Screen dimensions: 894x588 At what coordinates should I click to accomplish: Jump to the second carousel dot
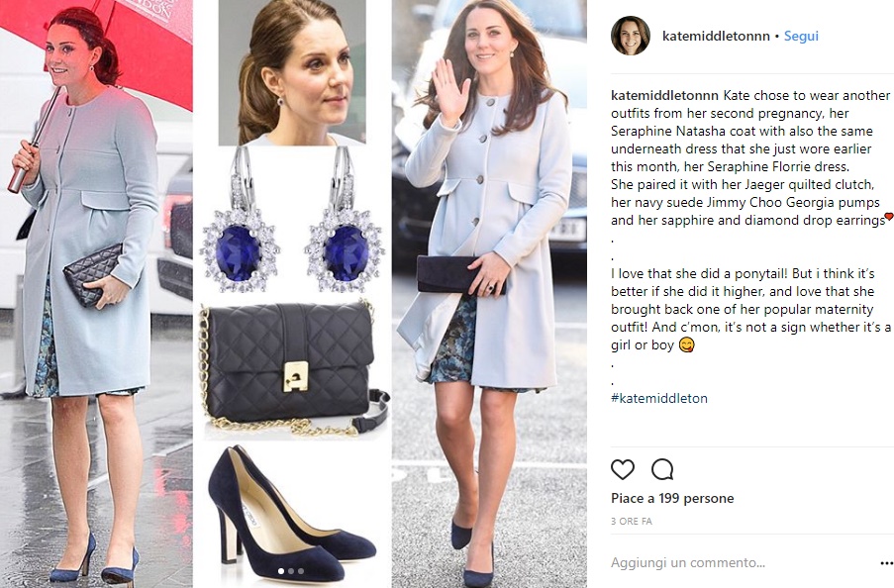coord(291,570)
